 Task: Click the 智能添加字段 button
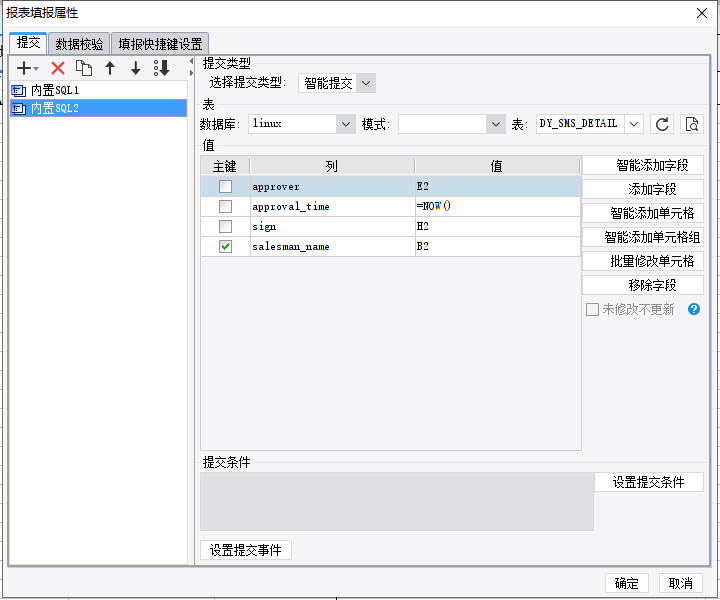[x=643, y=165]
